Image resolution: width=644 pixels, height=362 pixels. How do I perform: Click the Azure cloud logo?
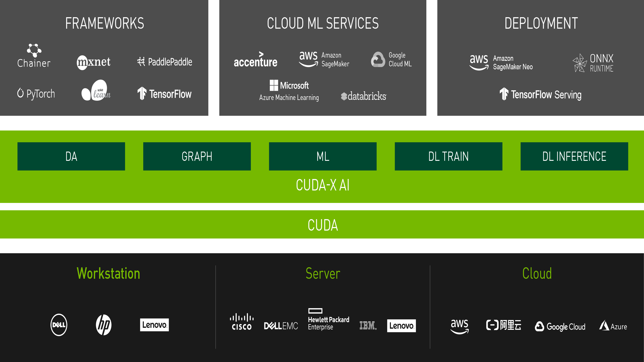(x=613, y=326)
